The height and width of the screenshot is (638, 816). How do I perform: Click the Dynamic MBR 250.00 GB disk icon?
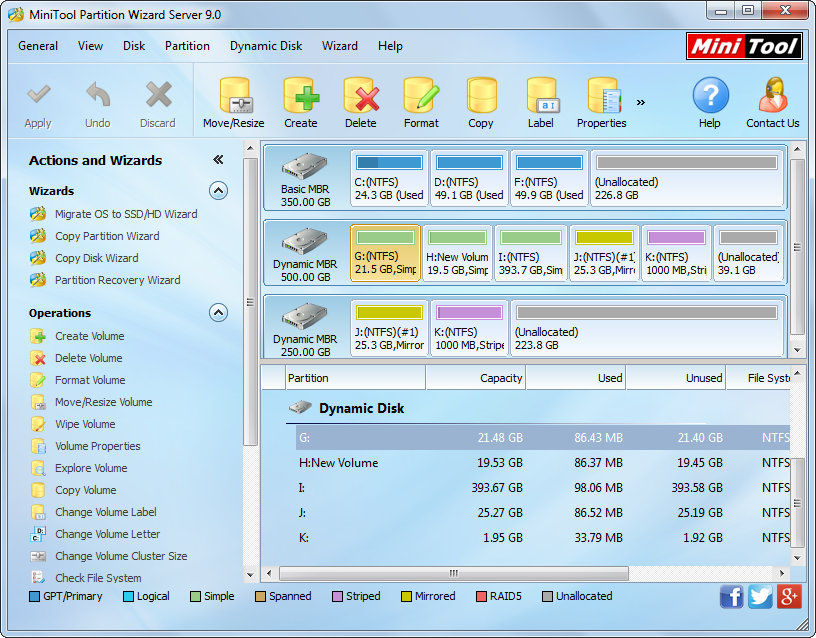click(x=304, y=316)
